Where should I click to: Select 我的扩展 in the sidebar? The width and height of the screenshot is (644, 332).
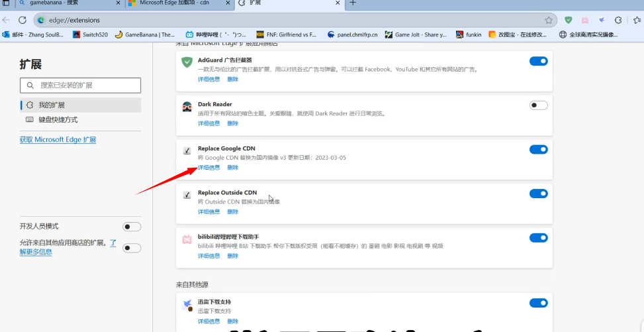coord(81,105)
